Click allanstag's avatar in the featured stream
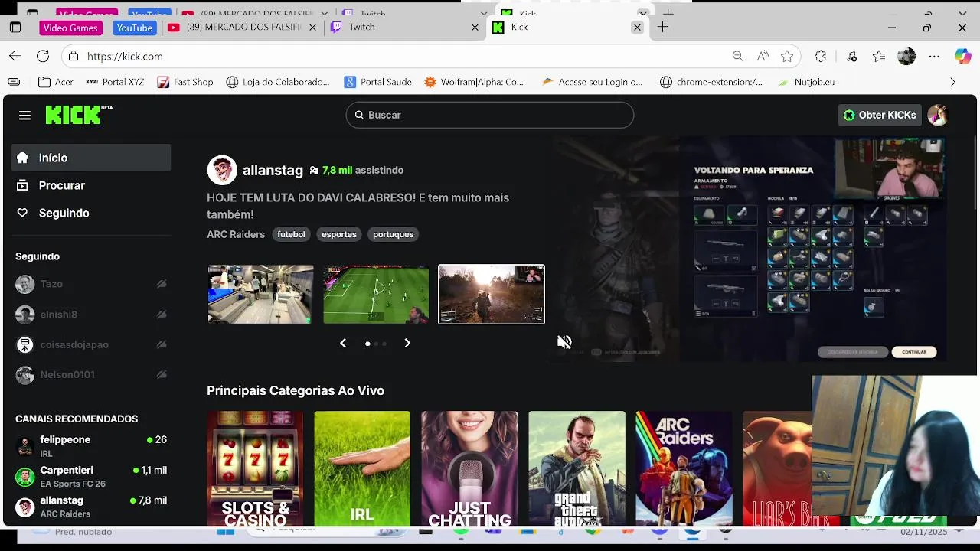Image resolution: width=980 pixels, height=551 pixels. click(222, 170)
